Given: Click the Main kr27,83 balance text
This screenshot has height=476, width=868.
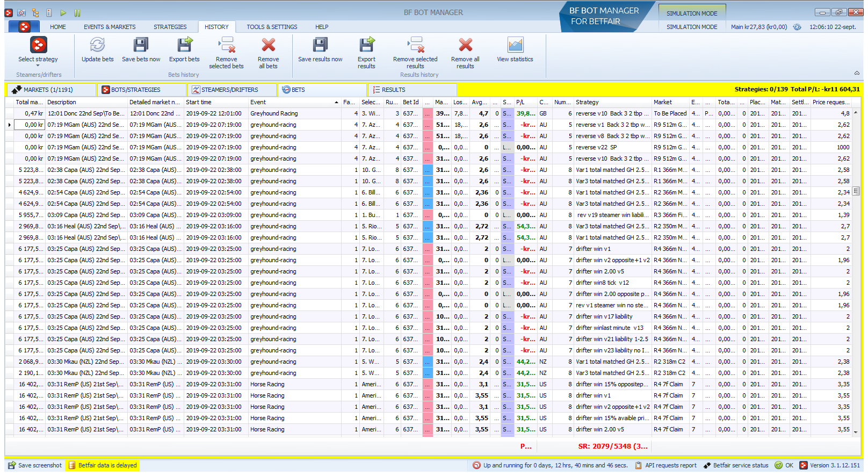Looking at the screenshot, I should [x=758, y=27].
